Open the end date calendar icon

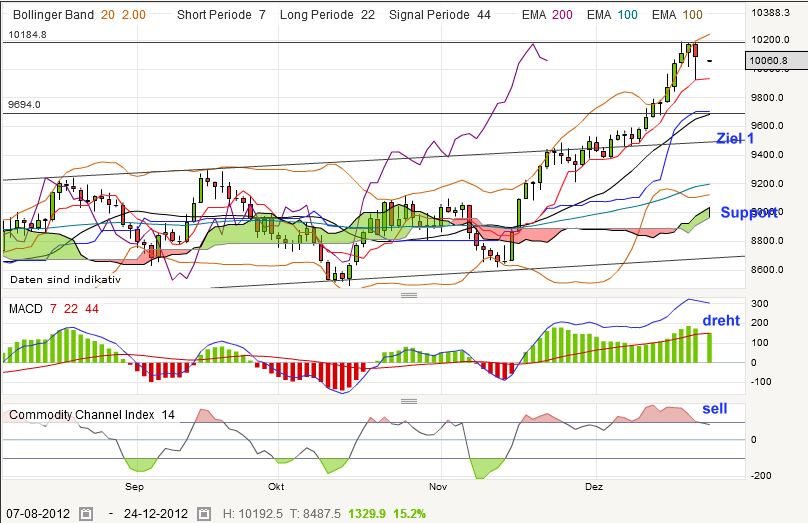(x=204, y=514)
